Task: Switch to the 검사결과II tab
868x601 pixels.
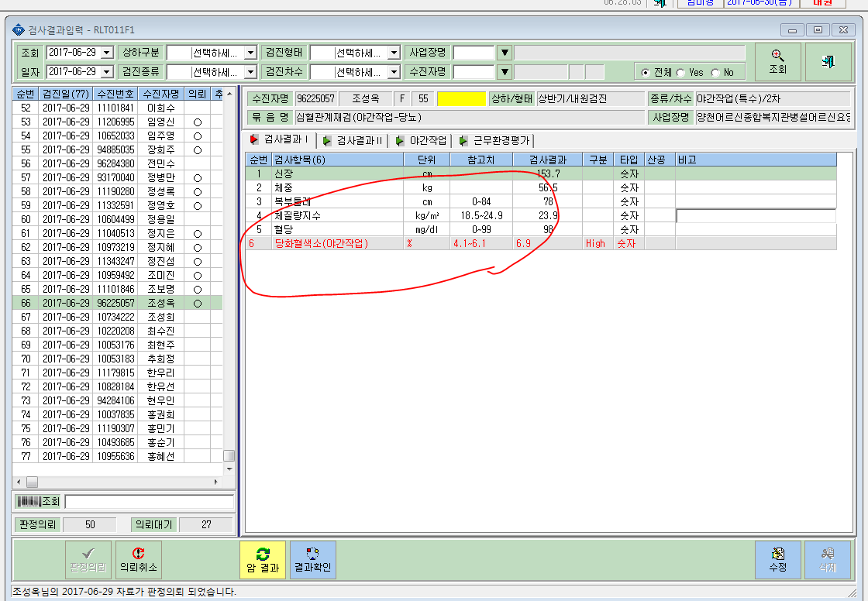Action: (353, 140)
